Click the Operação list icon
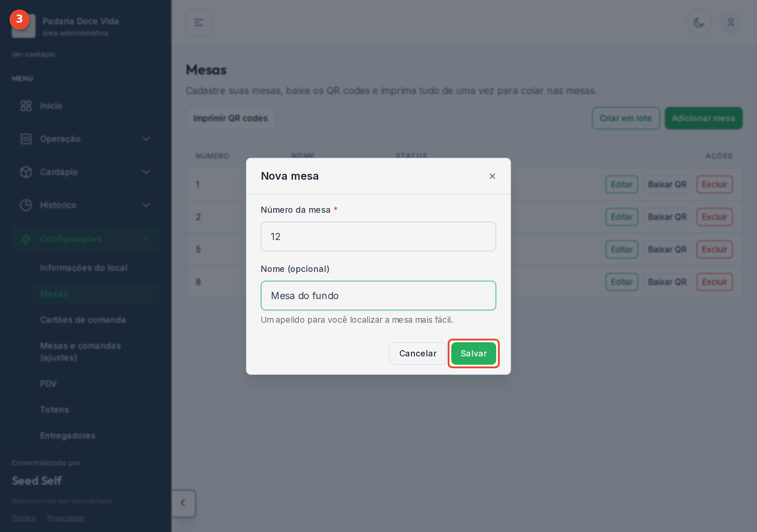This screenshot has width=757, height=532. (26, 139)
